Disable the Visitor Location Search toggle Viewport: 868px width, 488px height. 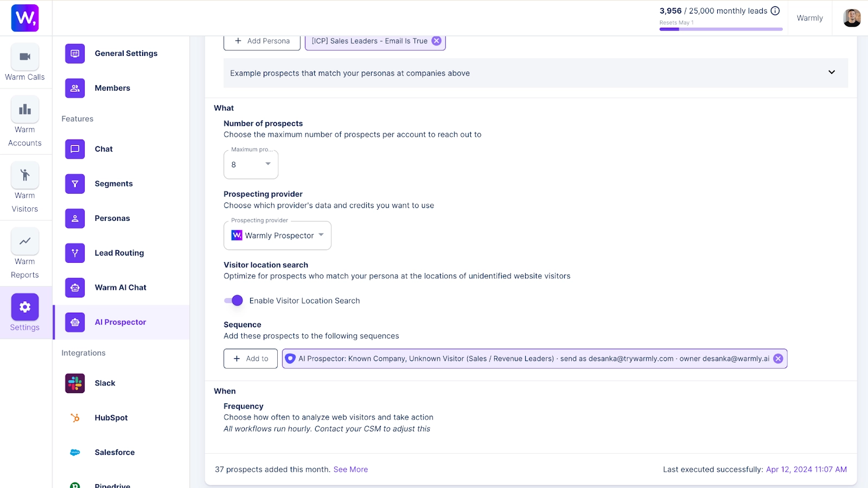(234, 301)
